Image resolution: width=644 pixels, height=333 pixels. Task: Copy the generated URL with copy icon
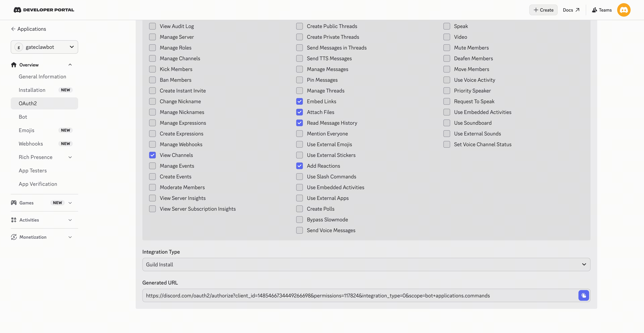coord(584,295)
